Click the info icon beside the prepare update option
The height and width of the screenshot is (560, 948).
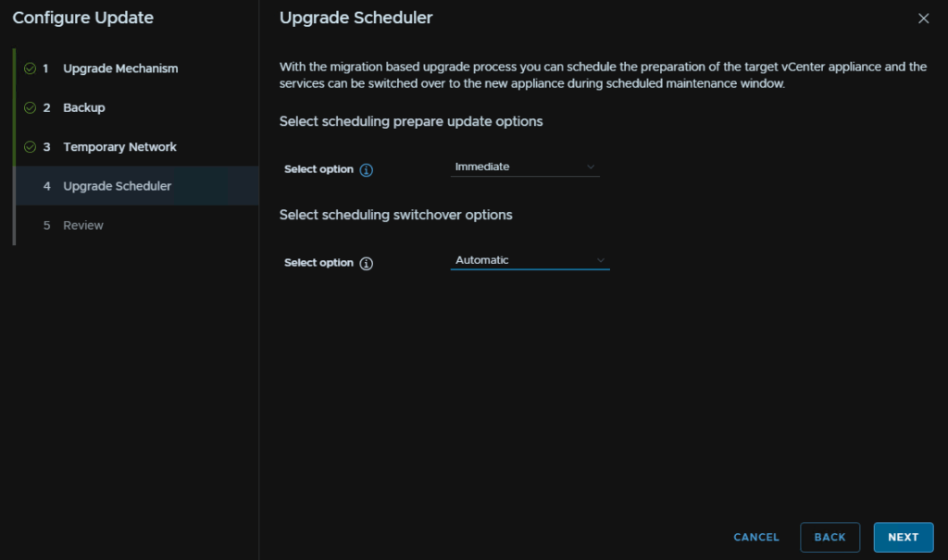click(x=366, y=170)
